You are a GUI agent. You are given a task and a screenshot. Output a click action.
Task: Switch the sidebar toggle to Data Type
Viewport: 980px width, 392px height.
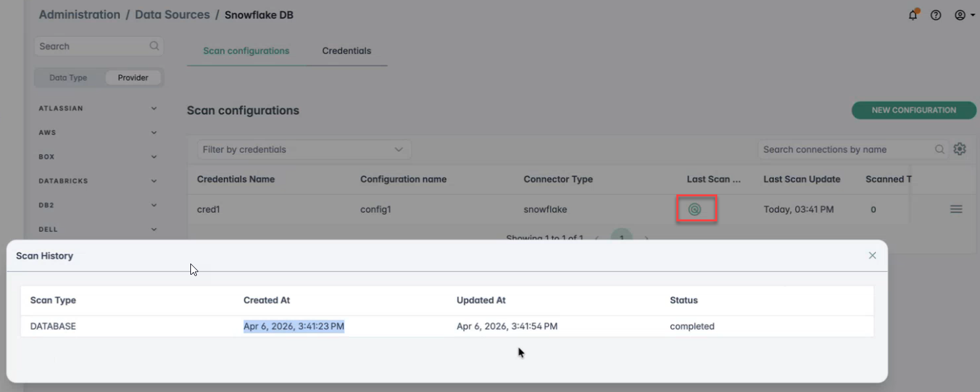68,78
